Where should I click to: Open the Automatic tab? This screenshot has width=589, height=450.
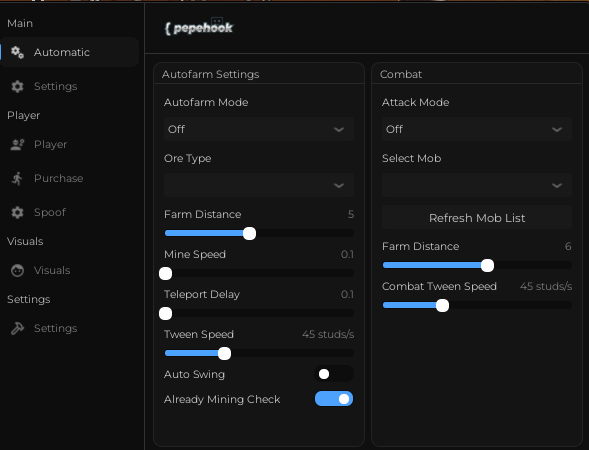[70, 52]
